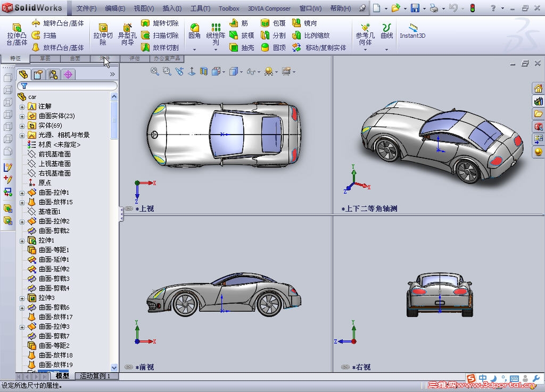Open the Hole Wizard (异型孔向导)
Screen dimensions: 545x392
pyautogui.click(x=127, y=35)
